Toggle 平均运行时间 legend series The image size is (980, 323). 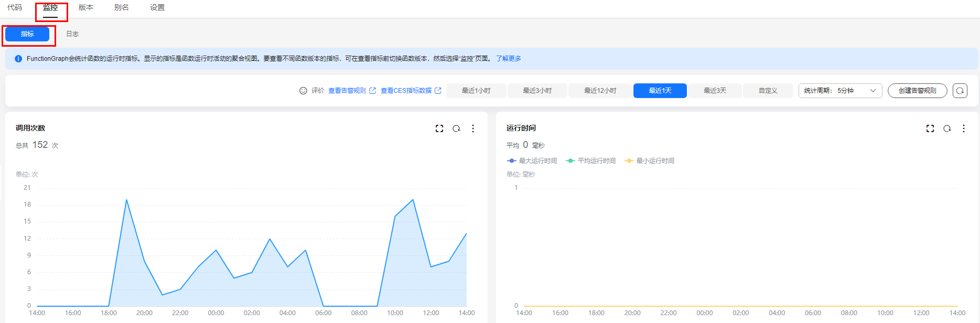(x=591, y=161)
